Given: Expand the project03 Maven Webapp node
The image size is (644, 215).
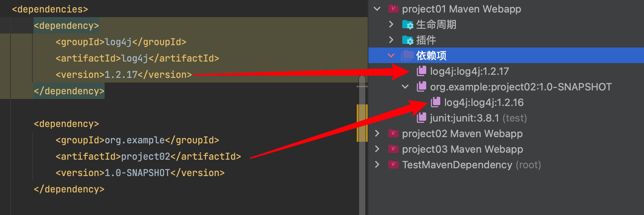Looking at the screenshot, I should 377,149.
